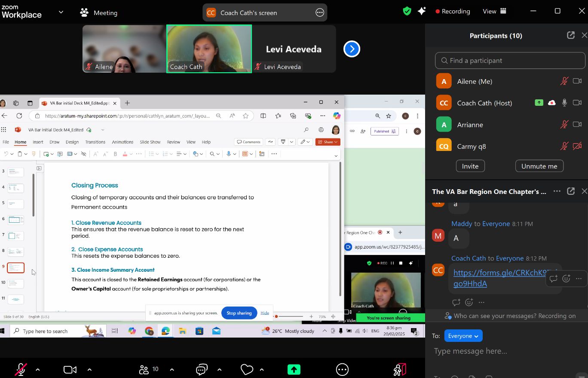
Task: Open the Design ribbon tab
Action: (72, 142)
